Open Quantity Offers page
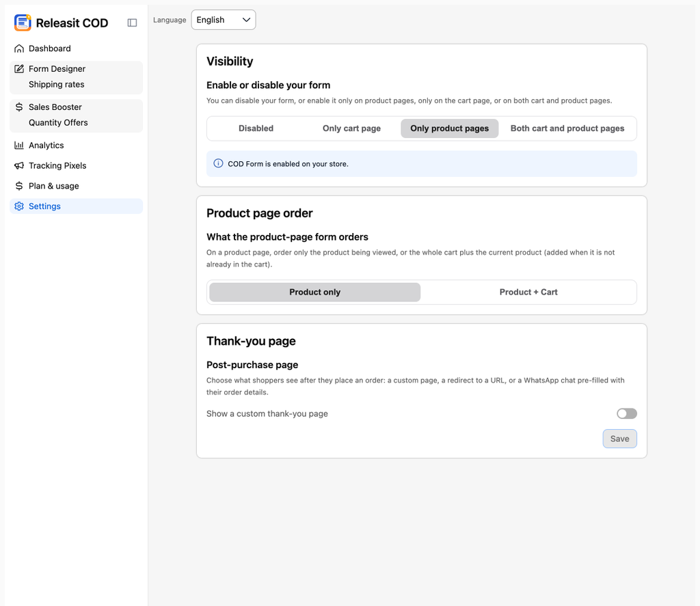This screenshot has width=700, height=606. point(58,123)
